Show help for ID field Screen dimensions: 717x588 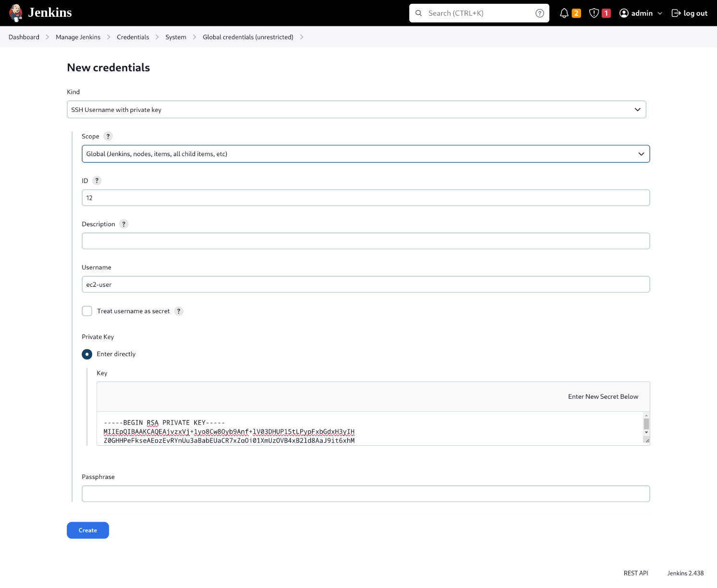97,181
